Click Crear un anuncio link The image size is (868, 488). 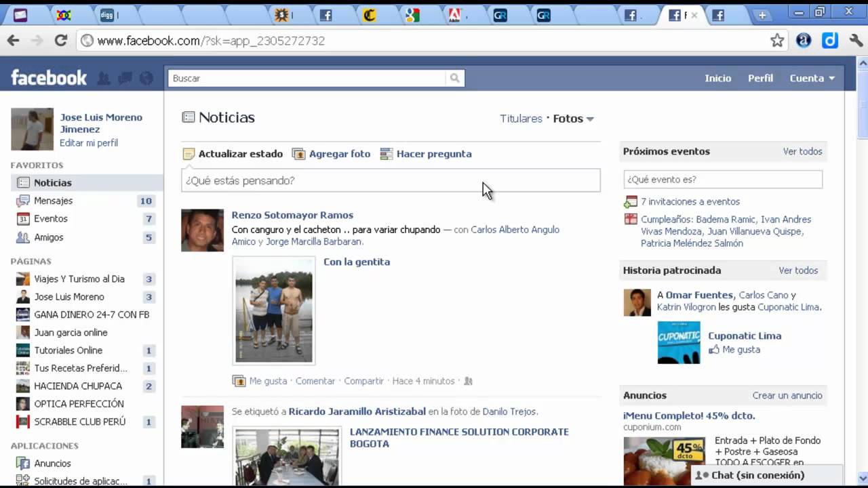tap(787, 395)
